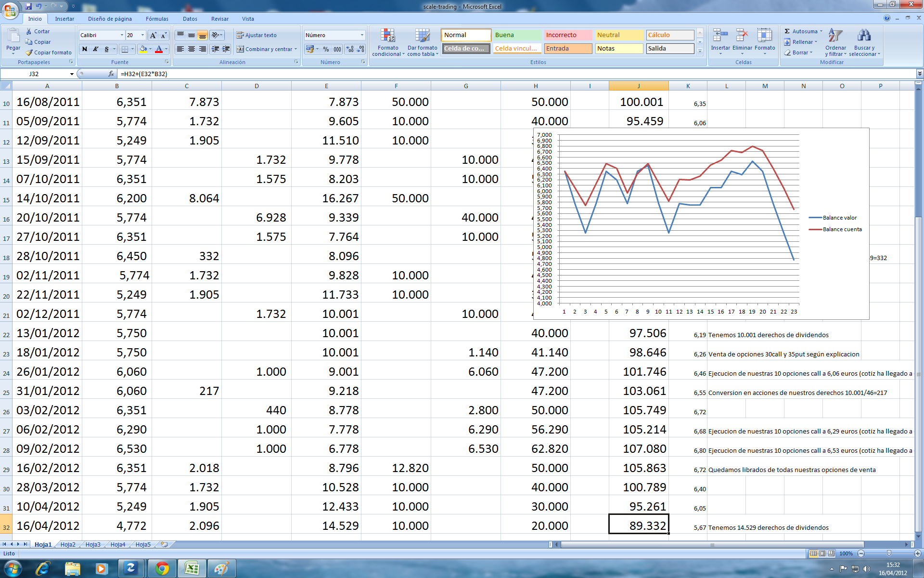Screen dimensions: 924x578
Task: Open the Fórmulas ribbon tab
Action: pyautogui.click(x=157, y=19)
